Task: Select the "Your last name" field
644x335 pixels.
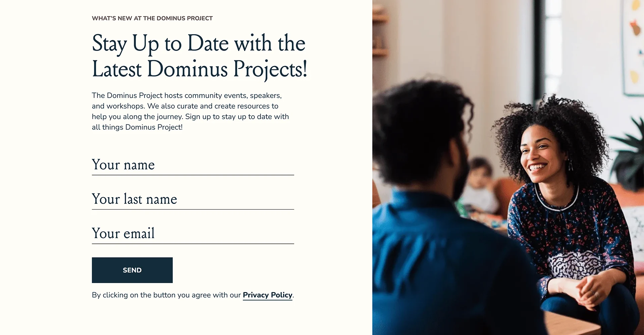Action: (193, 199)
